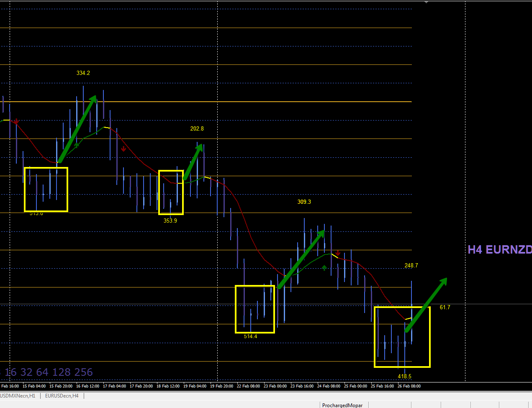This screenshot has height=408, width=532.
Task: Select the H4 EURNZD chart label
Action: coord(500,250)
